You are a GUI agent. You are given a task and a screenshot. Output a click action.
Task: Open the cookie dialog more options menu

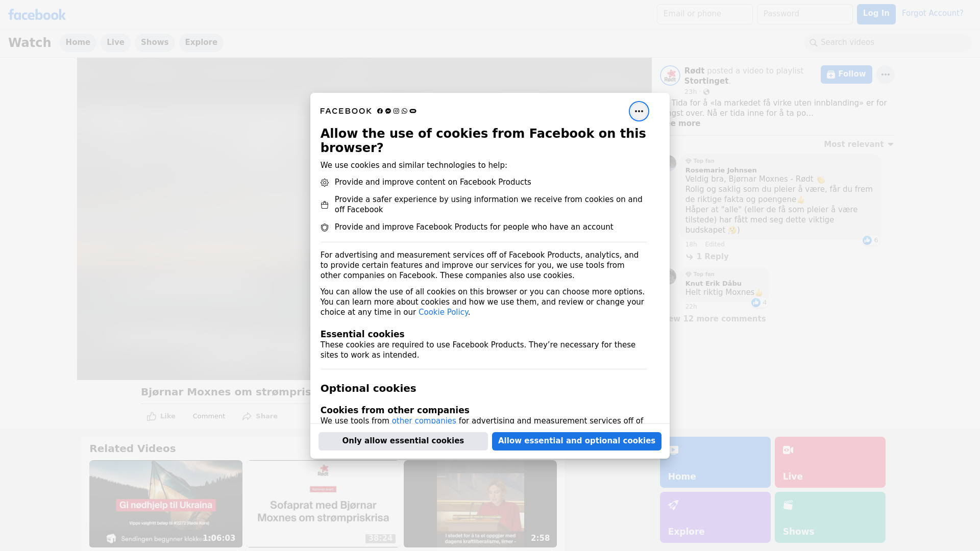tap(639, 111)
